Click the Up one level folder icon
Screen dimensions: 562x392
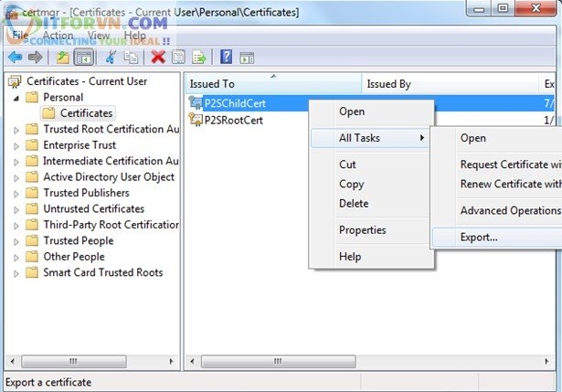pyautogui.click(x=63, y=58)
